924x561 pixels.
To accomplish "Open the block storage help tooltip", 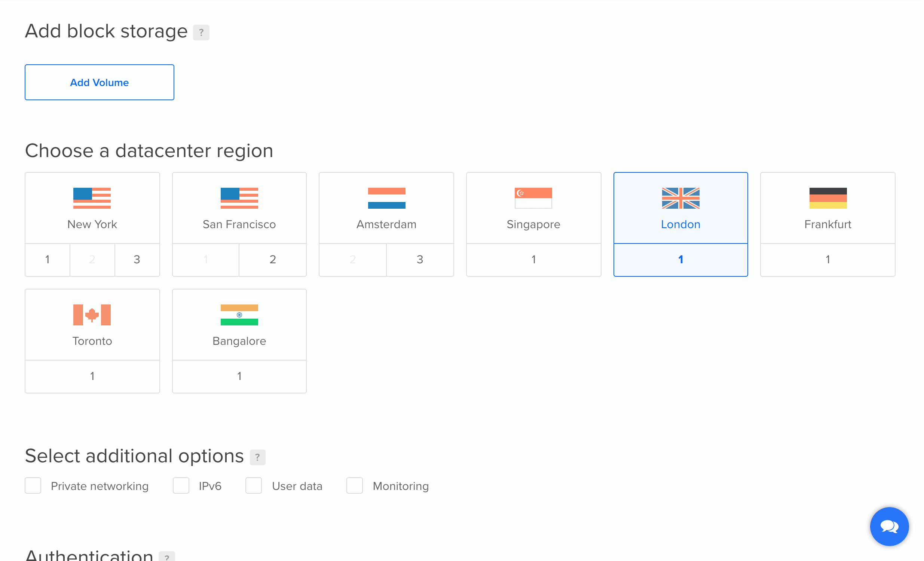I will (x=201, y=33).
